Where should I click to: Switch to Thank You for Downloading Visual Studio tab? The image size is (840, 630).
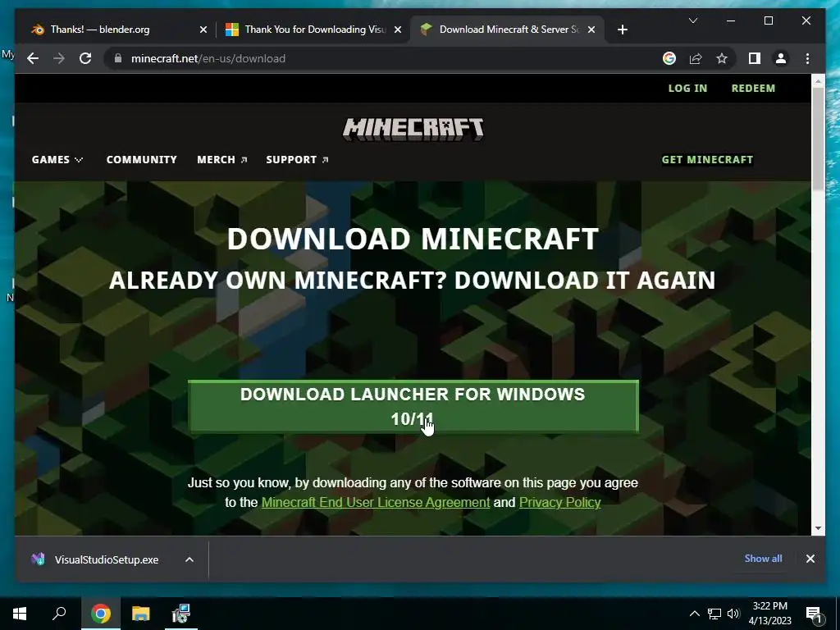click(x=313, y=30)
